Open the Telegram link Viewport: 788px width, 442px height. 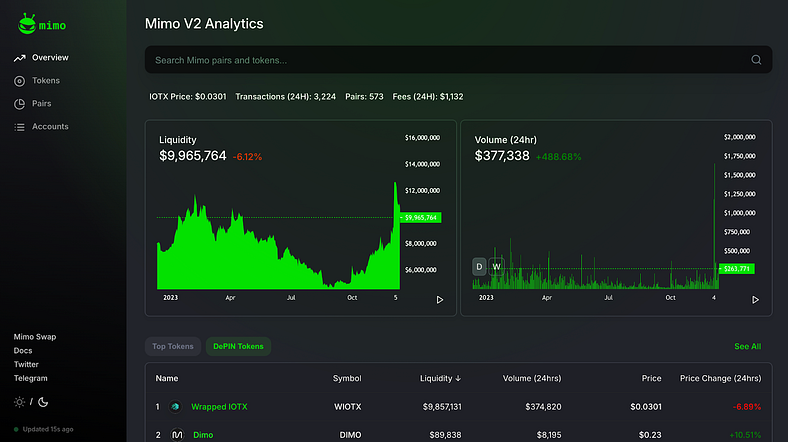pyautogui.click(x=31, y=378)
